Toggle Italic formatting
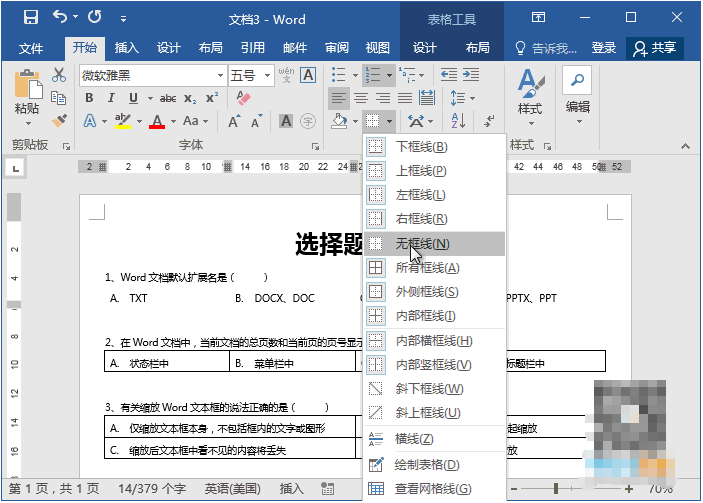This screenshot has width=703, height=503. 111,98
